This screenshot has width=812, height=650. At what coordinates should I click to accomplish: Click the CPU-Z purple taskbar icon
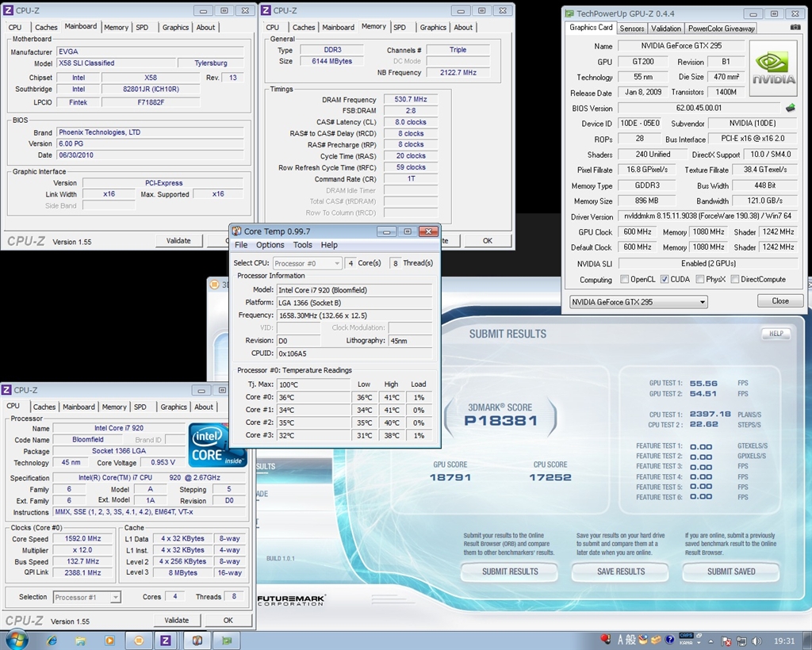tap(166, 640)
